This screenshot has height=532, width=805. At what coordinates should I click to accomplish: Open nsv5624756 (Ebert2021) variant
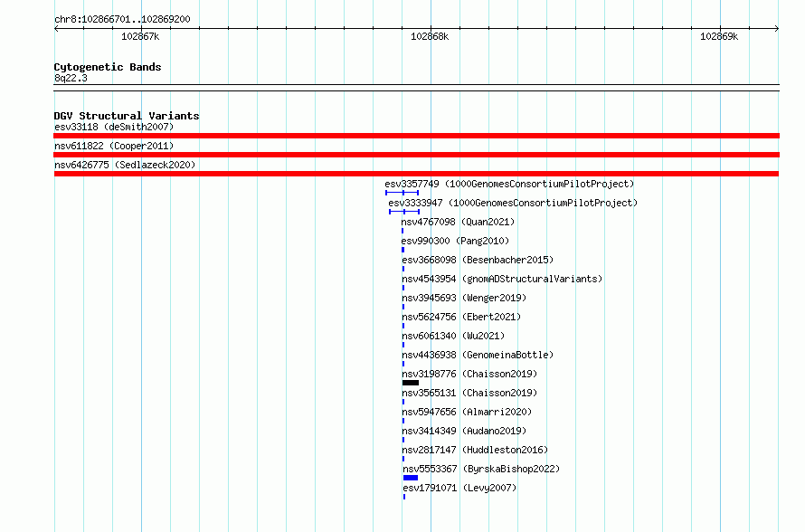[x=461, y=317]
